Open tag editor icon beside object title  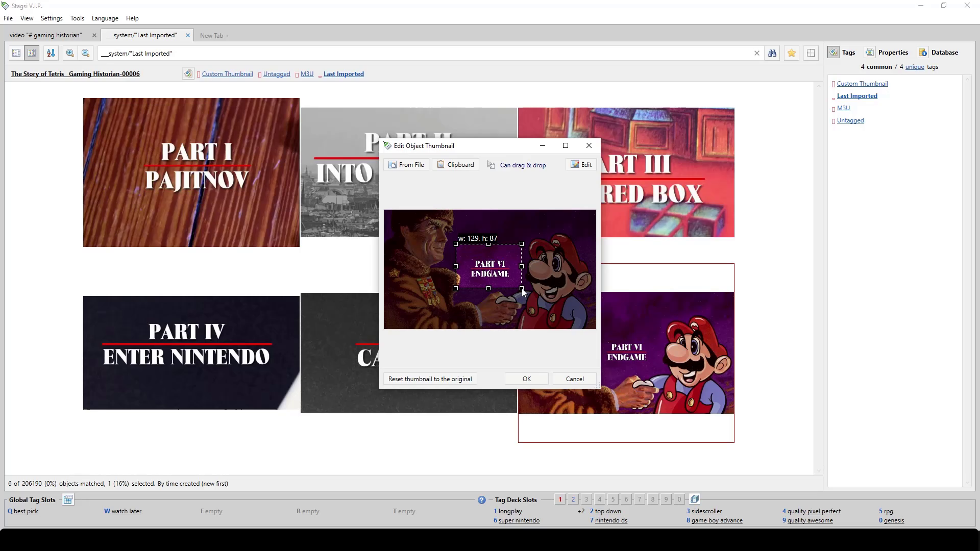[188, 74]
